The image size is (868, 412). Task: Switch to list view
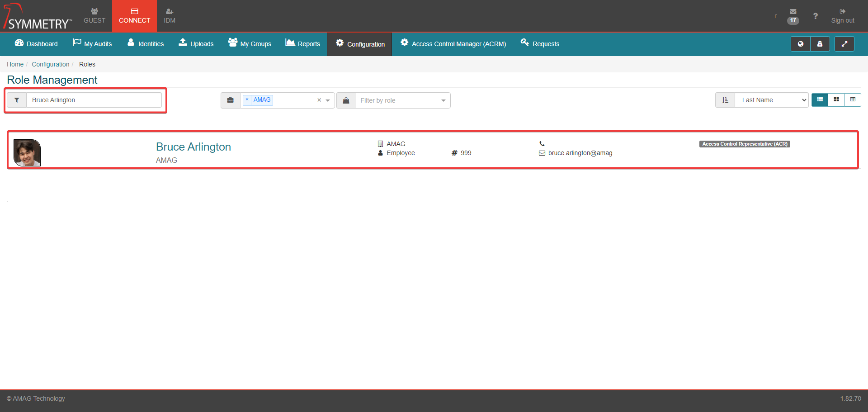(820, 99)
